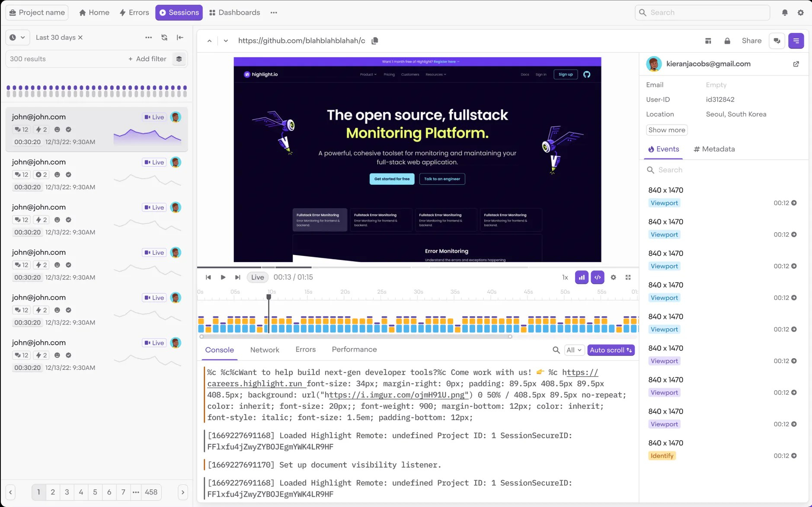812x507 pixels.
Task: Open the All log level filter dropdown
Action: coord(574,350)
